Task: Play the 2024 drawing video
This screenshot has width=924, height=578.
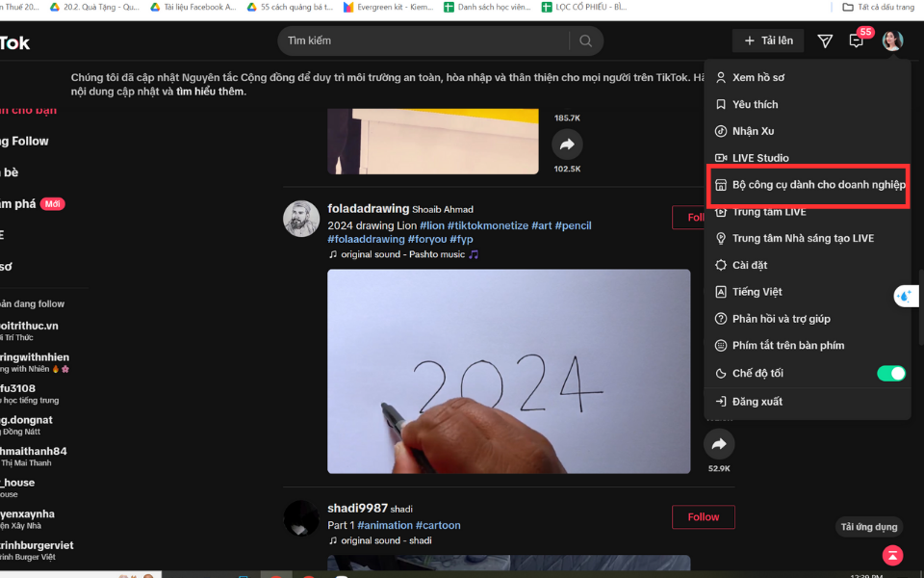Action: click(x=508, y=371)
